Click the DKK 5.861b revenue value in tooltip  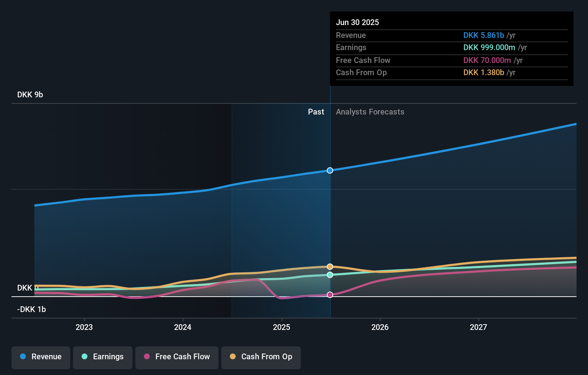pos(484,35)
